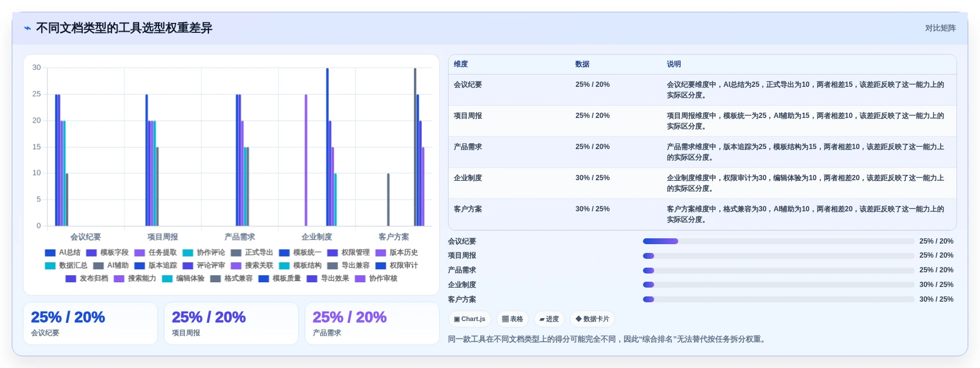980x368 pixels.
Task: Click the page title 不同文档类型的工具选型权重差异
Action: (x=124, y=28)
